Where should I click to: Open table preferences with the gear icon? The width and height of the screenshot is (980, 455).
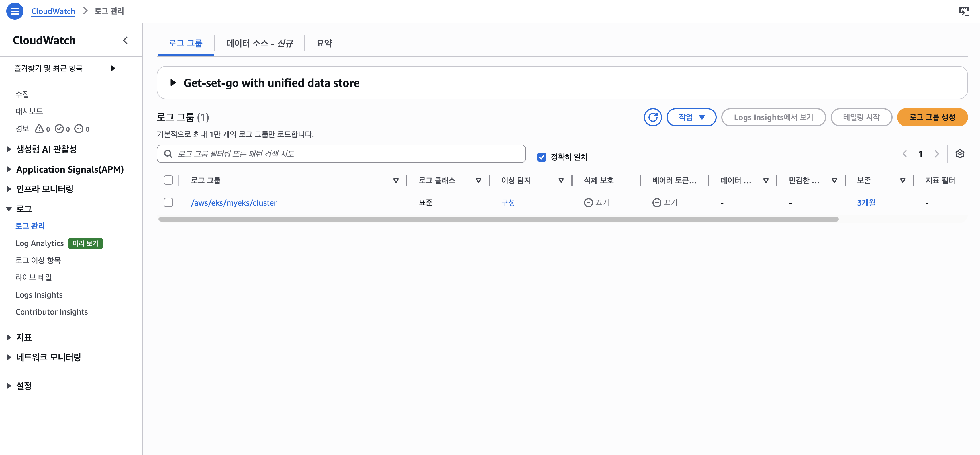coord(960,153)
